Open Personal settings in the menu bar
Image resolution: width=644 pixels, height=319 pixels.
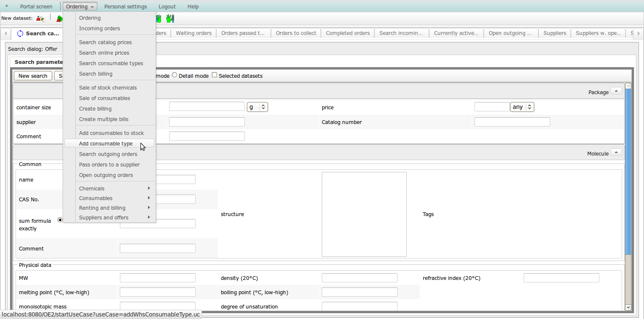pos(125,7)
